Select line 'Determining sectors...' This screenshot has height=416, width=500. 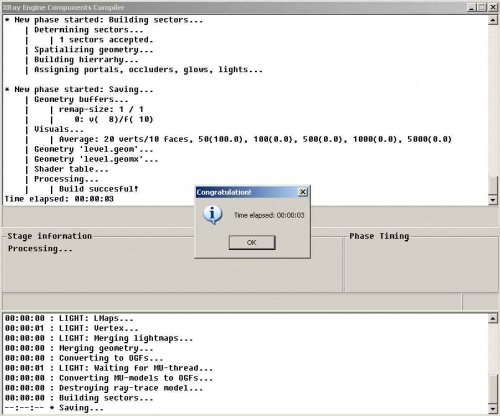tap(89, 30)
